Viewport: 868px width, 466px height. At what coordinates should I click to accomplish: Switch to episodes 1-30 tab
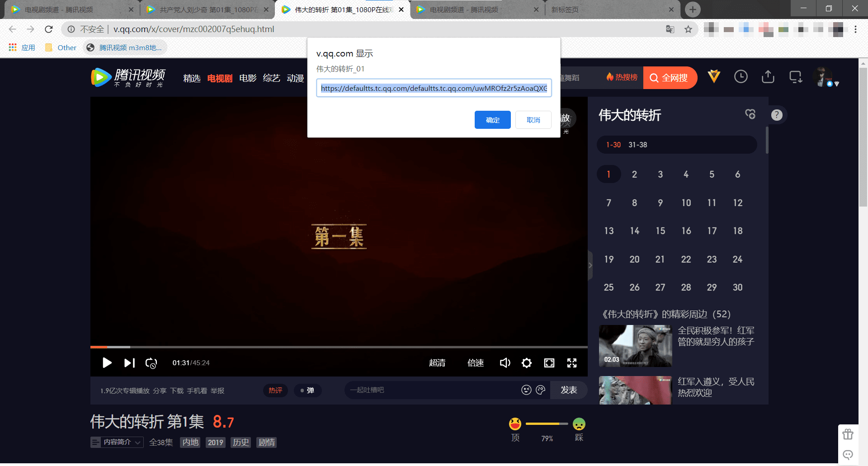pos(613,145)
